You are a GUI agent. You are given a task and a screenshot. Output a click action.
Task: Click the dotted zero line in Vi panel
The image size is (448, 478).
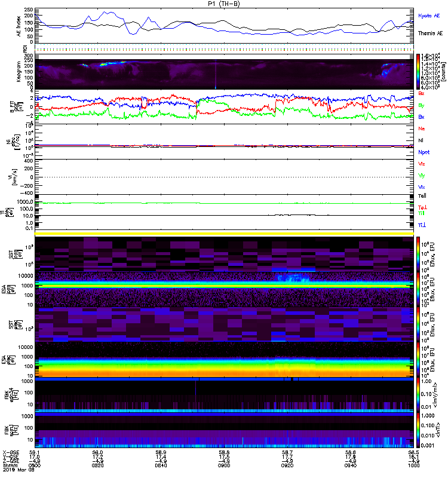[224, 177]
